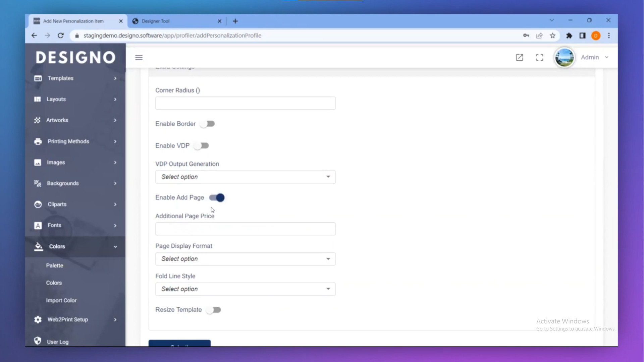The height and width of the screenshot is (362, 644).
Task: Switch to the Designer Tool browser tab
Action: click(174, 21)
